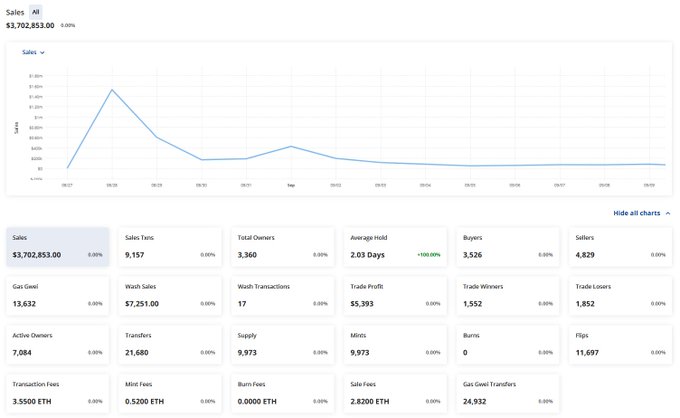Collapse charts via Hide all charts
The height and width of the screenshot is (418, 680).
pos(641,213)
